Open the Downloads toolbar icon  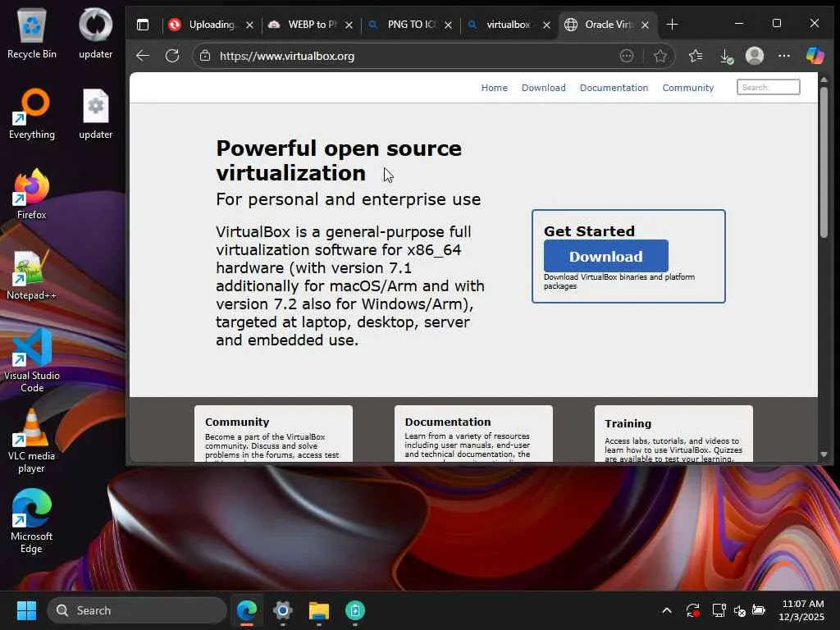coord(725,56)
